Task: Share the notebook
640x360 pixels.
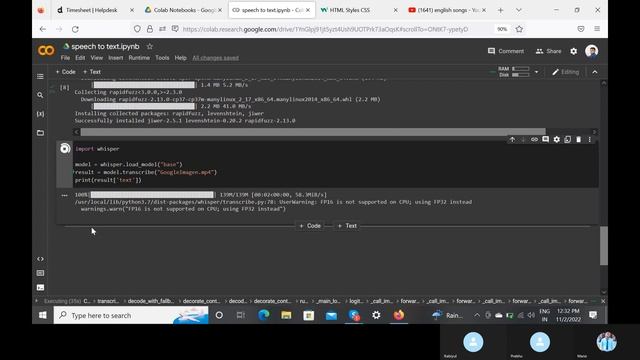Action: point(548,51)
